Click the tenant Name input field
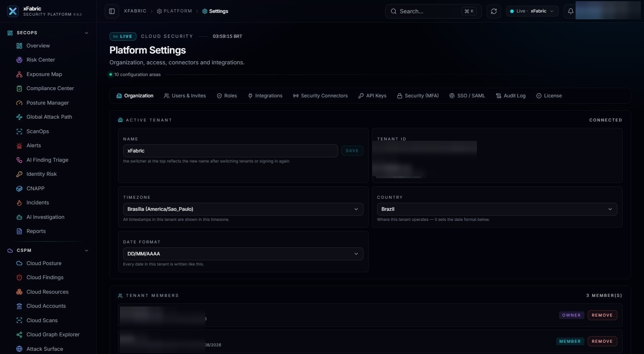644x354 pixels. point(230,151)
